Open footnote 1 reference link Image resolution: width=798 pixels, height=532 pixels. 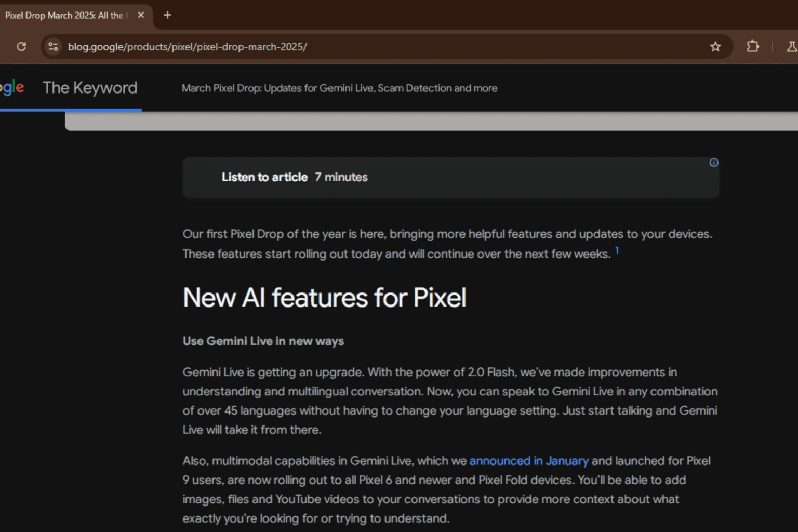tap(617, 250)
